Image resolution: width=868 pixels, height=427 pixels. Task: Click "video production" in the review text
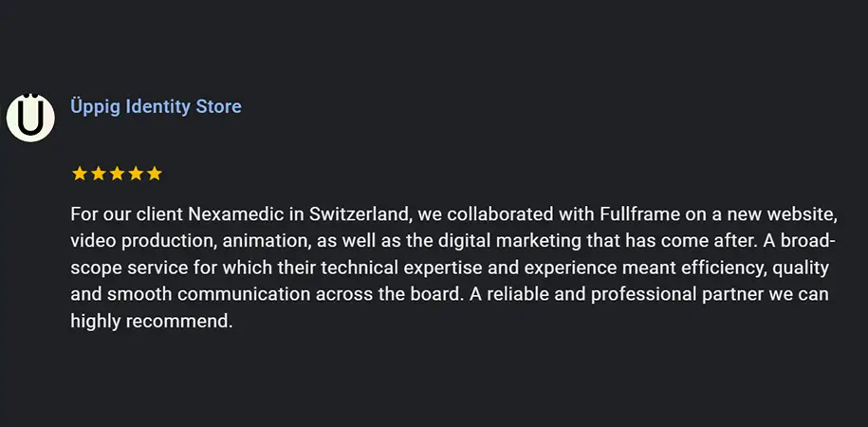[x=132, y=241]
